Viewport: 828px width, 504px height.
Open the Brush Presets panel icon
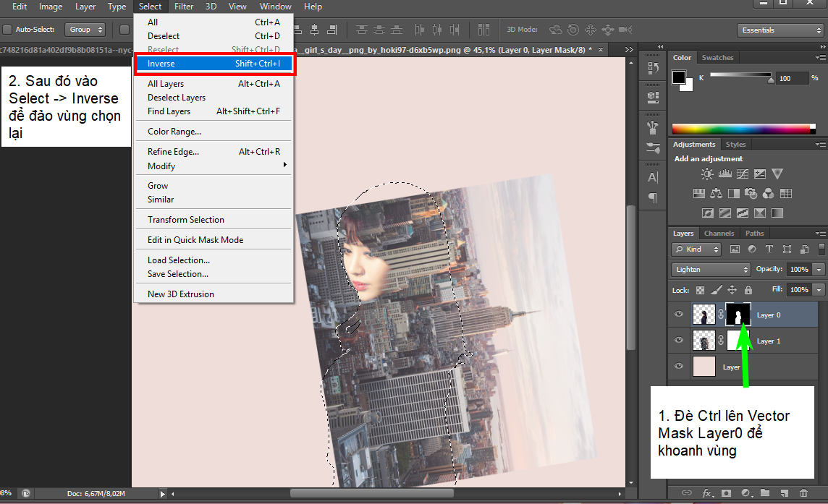tap(653, 148)
